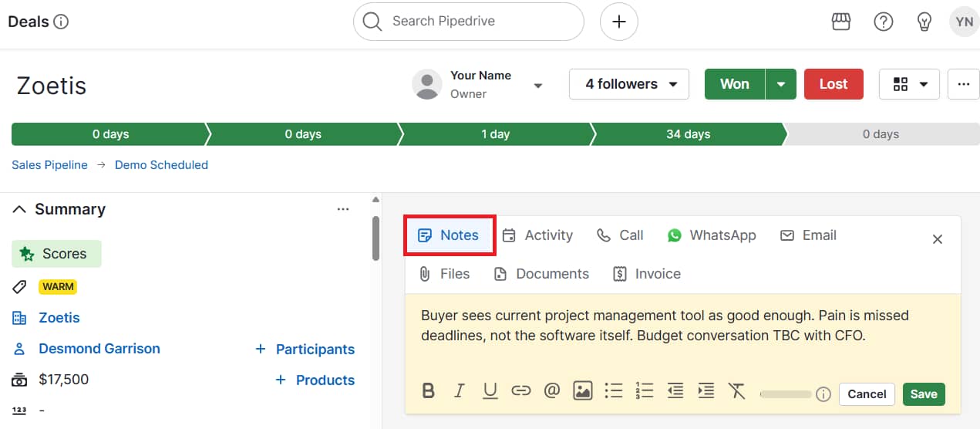Toggle bulleted list in note
Screen dimensions: 980x429
[x=614, y=391]
